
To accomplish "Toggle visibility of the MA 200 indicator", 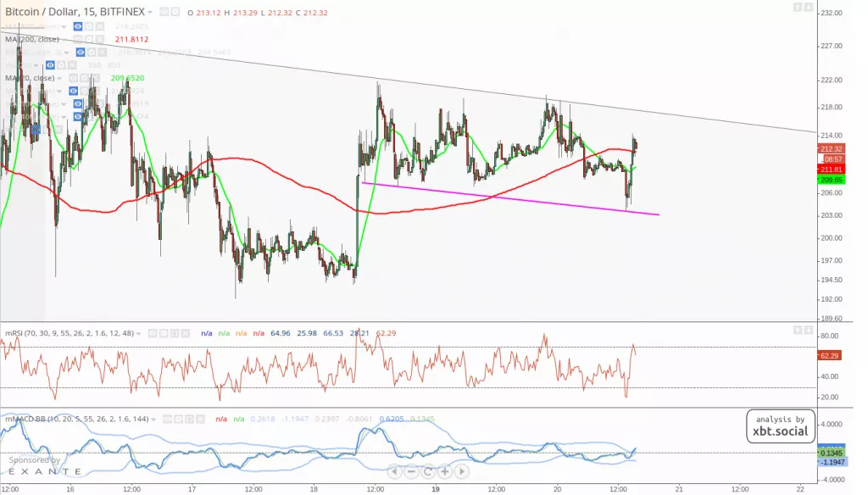I will pyautogui.click(x=78, y=38).
